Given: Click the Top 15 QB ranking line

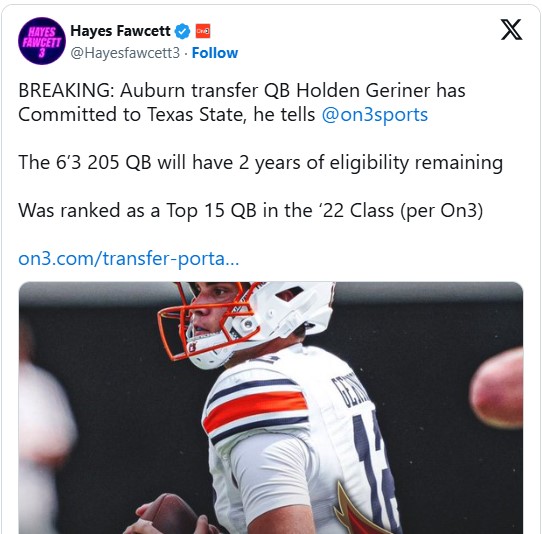Looking at the screenshot, I should 251,210.
